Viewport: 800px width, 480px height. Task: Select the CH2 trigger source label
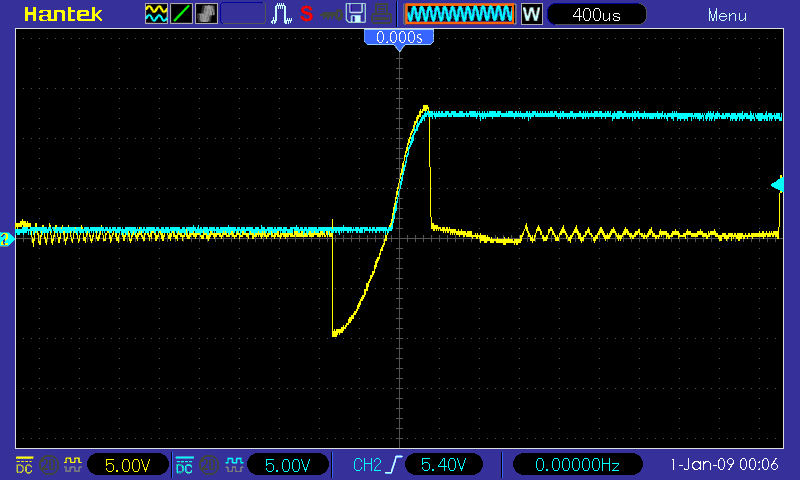point(366,465)
